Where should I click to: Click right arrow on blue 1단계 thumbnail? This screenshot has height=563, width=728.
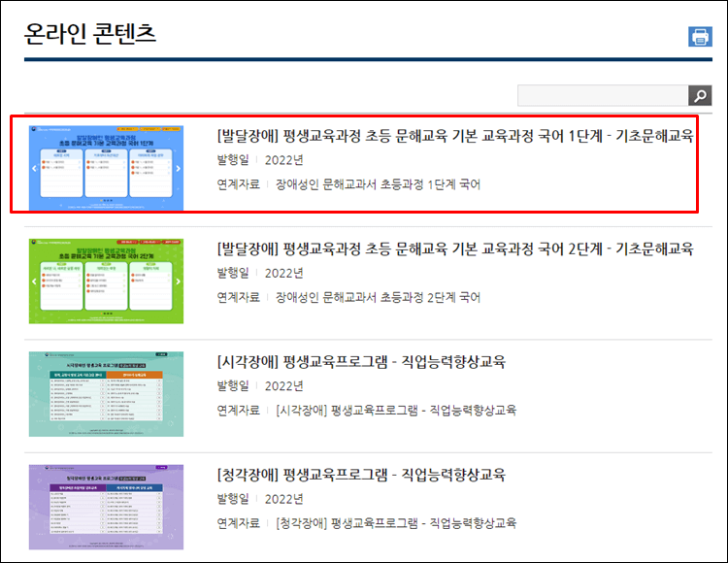(x=179, y=169)
